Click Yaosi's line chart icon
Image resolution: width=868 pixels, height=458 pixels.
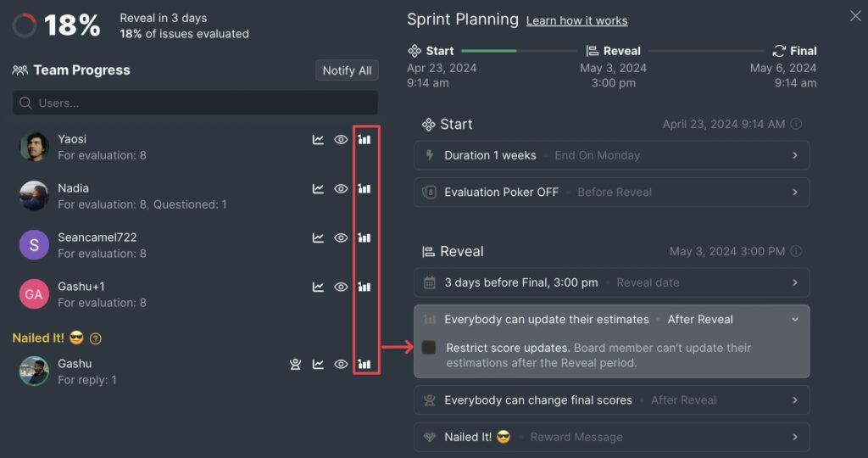tap(319, 140)
